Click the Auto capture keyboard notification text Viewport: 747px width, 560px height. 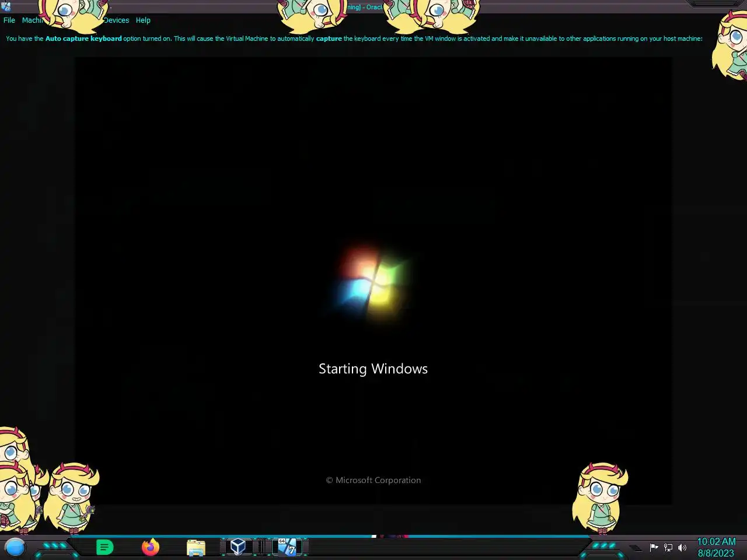click(x=354, y=38)
